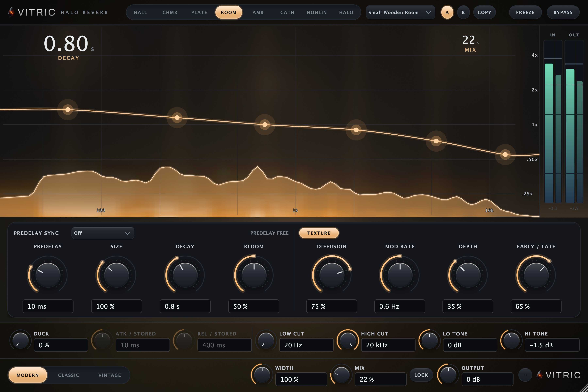Select the first decay curve node near 100 Hz
Screen dimensions: 588x392
[68, 109]
